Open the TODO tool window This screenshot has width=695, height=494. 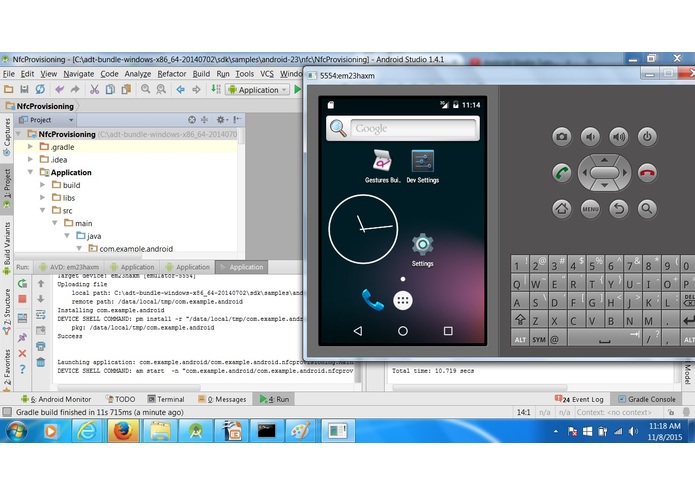120,399
